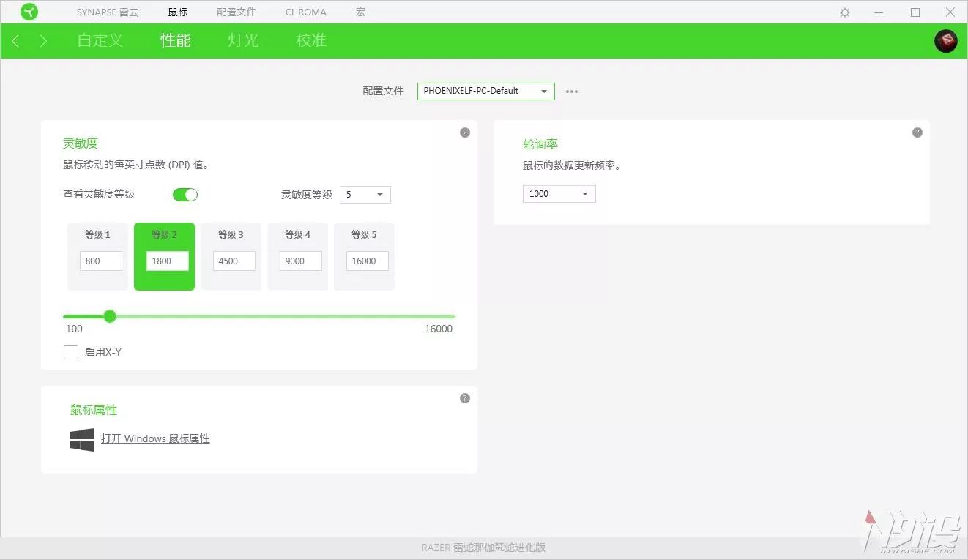This screenshot has width=968, height=560.
Task: Open the PHOENIXELF-PC-Default profile dropdown
Action: coord(485,91)
